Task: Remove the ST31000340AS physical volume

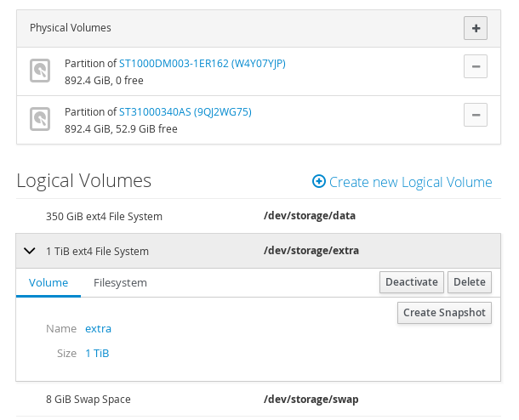Action: tap(476, 114)
